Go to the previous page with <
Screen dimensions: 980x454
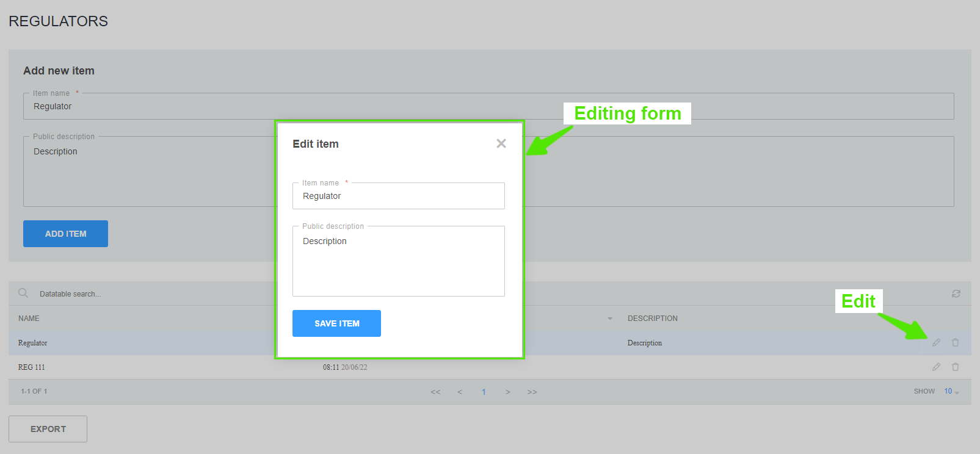click(460, 392)
